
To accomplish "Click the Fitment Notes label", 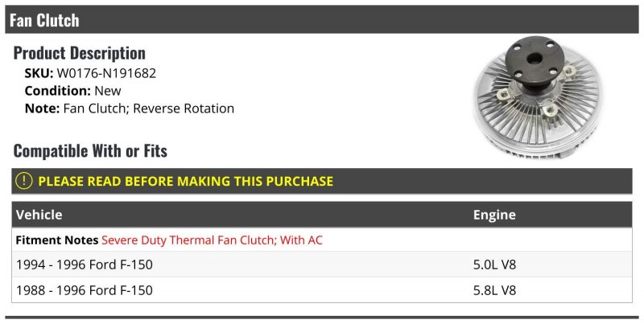I will [x=57, y=240].
